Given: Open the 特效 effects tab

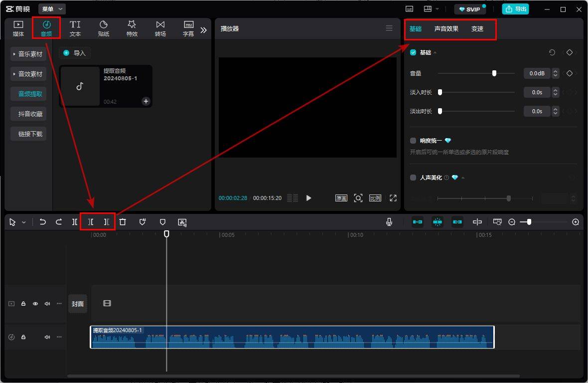Looking at the screenshot, I should (x=132, y=28).
